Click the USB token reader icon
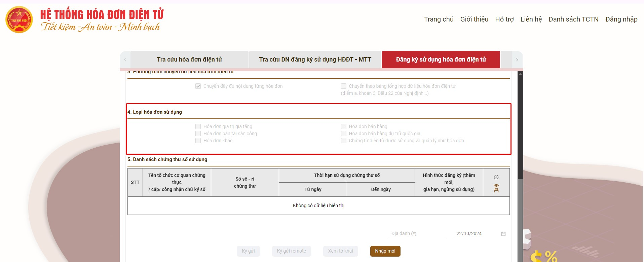Image resolution: width=644 pixels, height=262 pixels. 496,188
